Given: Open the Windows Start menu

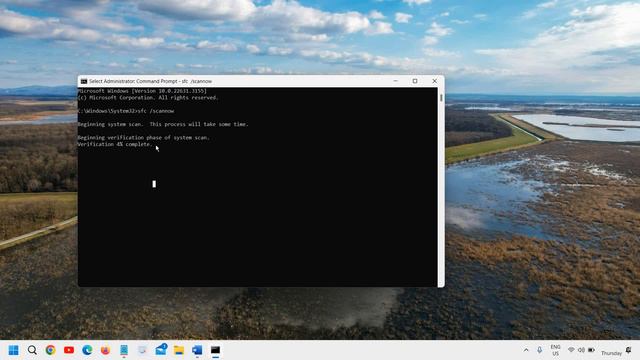Looking at the screenshot, I should coord(13,350).
